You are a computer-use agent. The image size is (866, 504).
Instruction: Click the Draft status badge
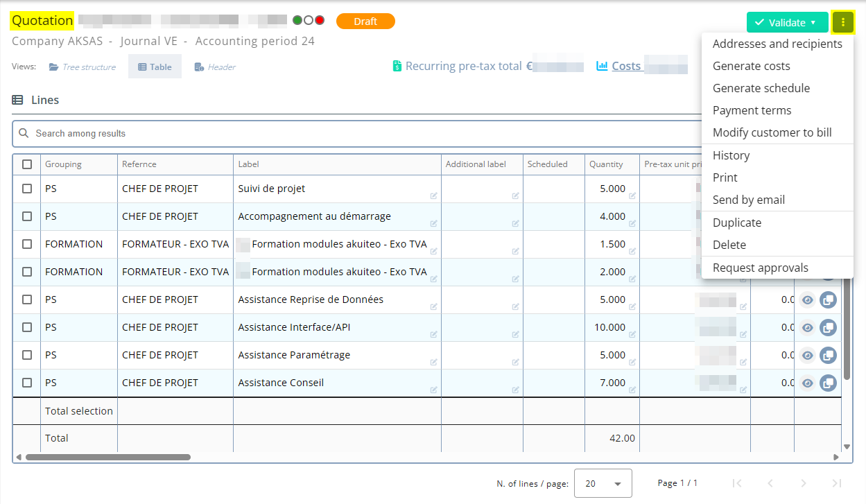coord(365,21)
